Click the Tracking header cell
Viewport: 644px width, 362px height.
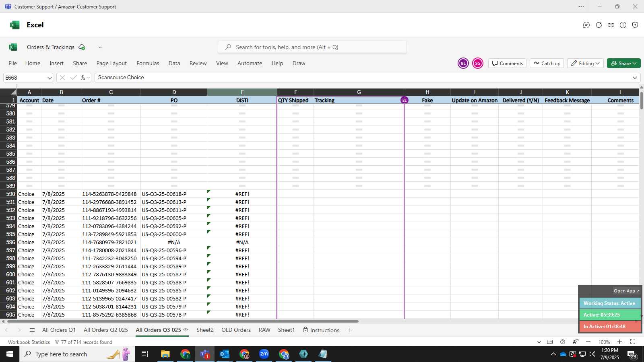pyautogui.click(x=359, y=100)
